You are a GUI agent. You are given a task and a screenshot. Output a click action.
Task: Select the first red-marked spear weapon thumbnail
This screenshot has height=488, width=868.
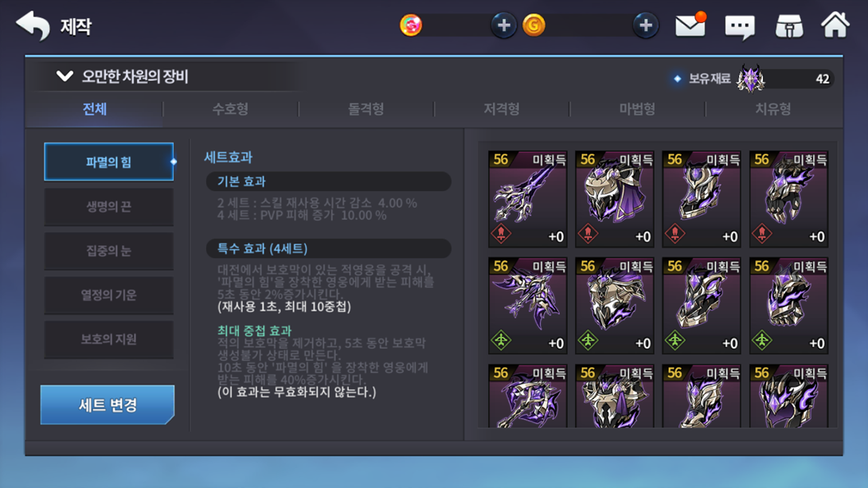tap(527, 199)
